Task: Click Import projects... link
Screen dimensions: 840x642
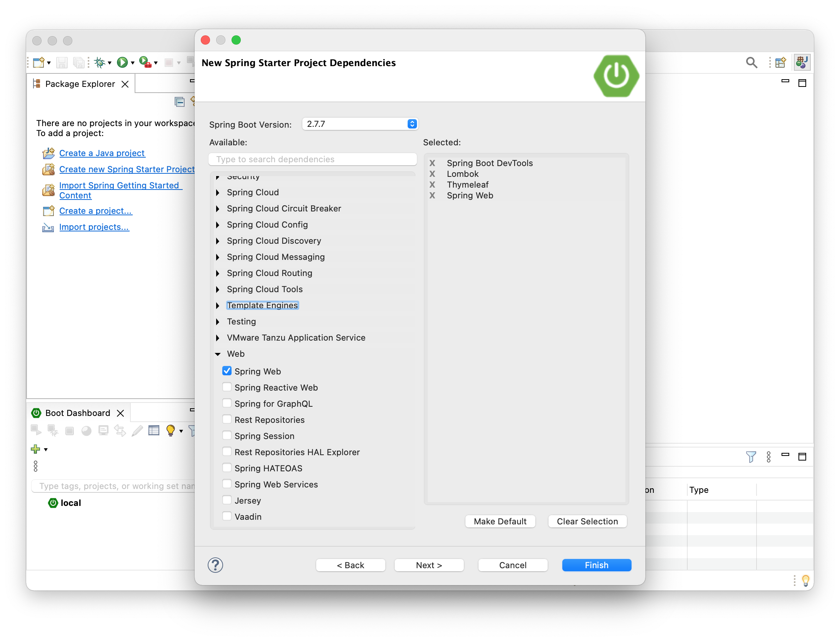Action: [x=94, y=227]
